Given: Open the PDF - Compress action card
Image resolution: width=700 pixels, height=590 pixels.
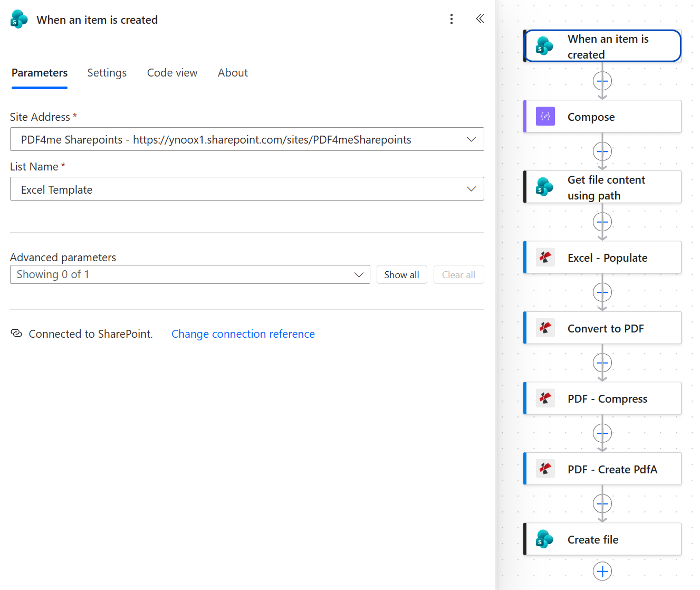Looking at the screenshot, I should (x=602, y=398).
